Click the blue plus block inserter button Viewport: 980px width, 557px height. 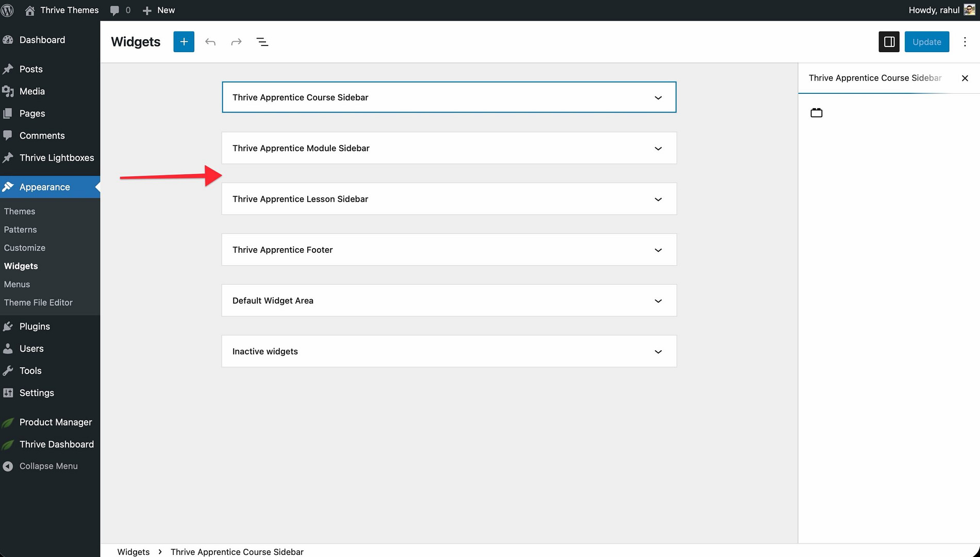(184, 42)
